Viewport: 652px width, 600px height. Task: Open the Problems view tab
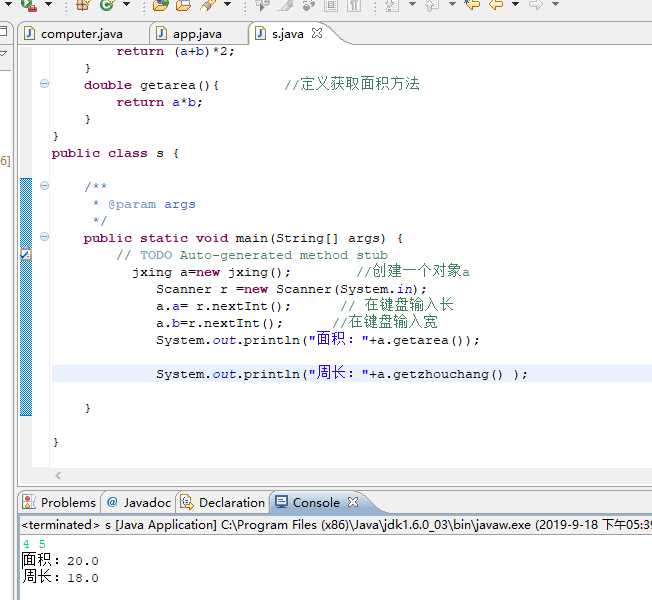point(68,503)
